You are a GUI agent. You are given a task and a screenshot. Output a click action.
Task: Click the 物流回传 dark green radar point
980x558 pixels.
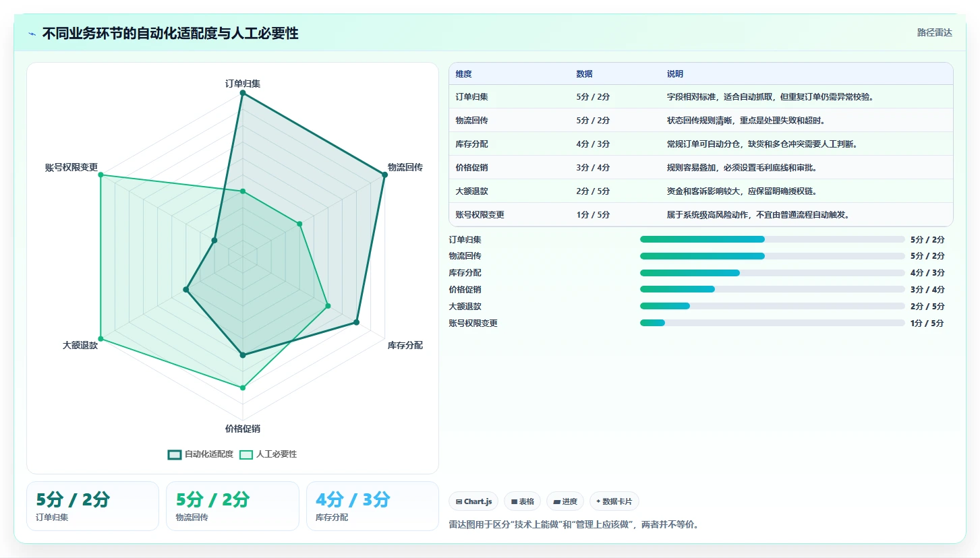(384, 175)
